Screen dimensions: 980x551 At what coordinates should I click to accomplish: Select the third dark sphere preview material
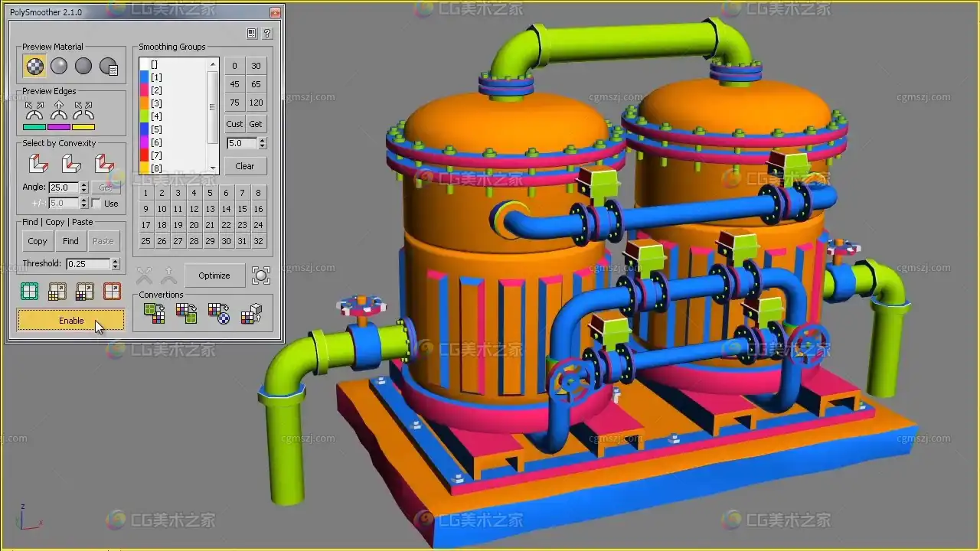click(83, 67)
